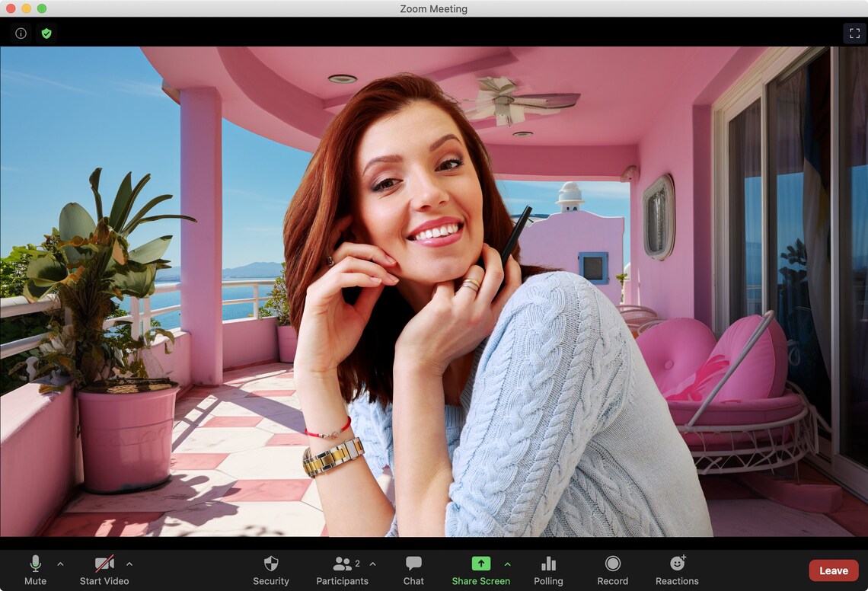Click the Leave button
868x591 pixels.
(x=833, y=570)
